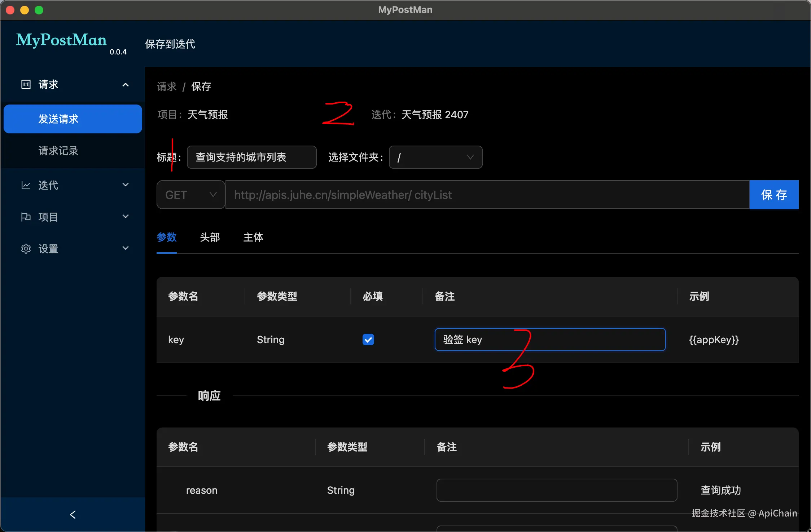Switch to the 主体 tab

pos(253,237)
